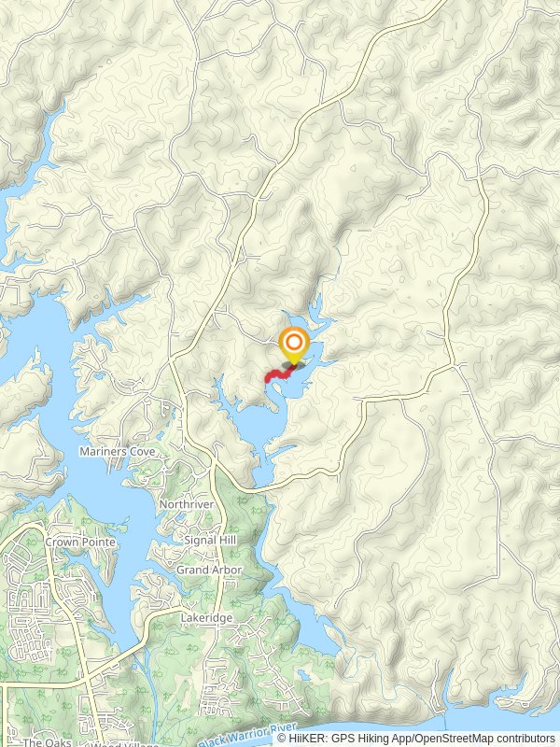This screenshot has height=747, width=560.
Task: Click the western end of red trail
Action: 268,379
